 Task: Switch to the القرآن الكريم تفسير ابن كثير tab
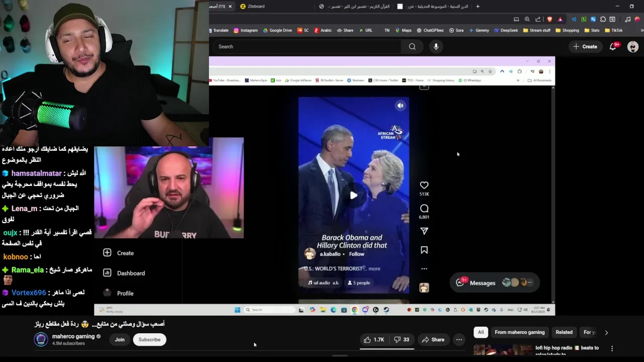click(x=354, y=7)
